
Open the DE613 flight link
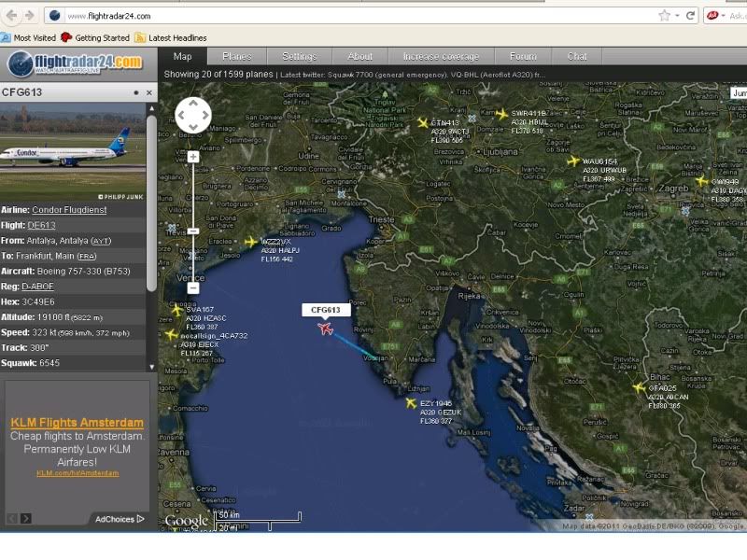pyautogui.click(x=41, y=225)
